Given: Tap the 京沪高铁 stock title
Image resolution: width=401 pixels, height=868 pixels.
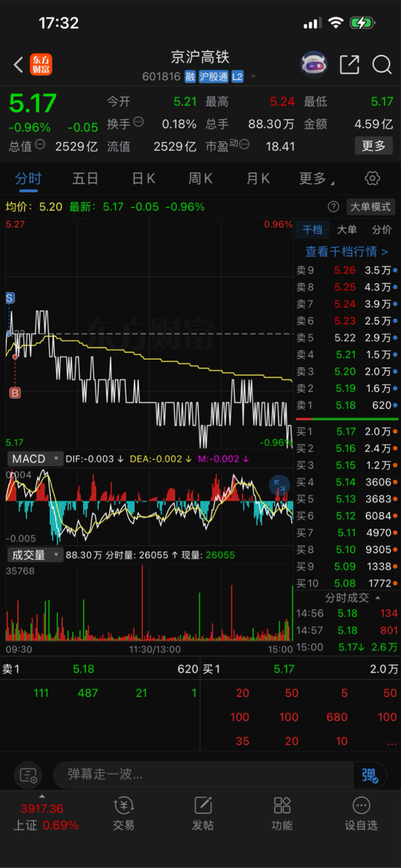Looking at the screenshot, I should (200, 56).
